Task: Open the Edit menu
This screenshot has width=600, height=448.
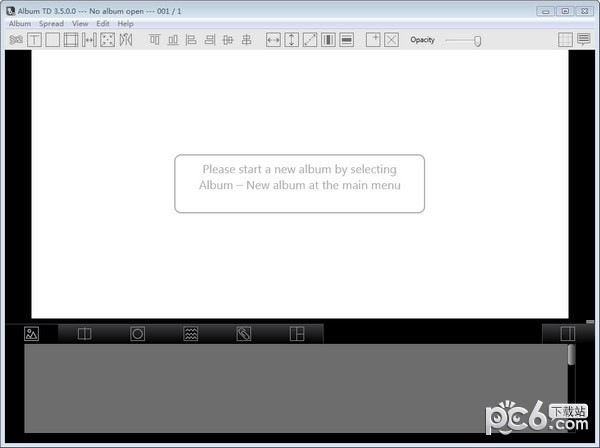Action: [x=103, y=23]
